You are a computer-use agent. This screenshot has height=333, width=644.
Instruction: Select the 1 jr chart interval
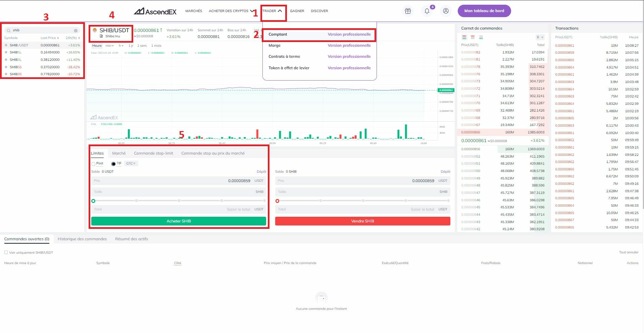(131, 46)
